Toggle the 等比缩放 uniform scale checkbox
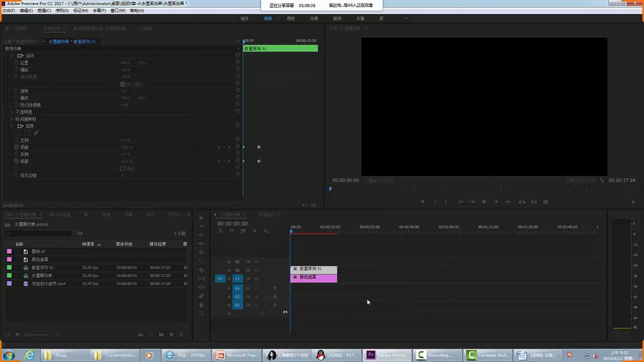This screenshot has height=362, width=644. click(x=122, y=84)
